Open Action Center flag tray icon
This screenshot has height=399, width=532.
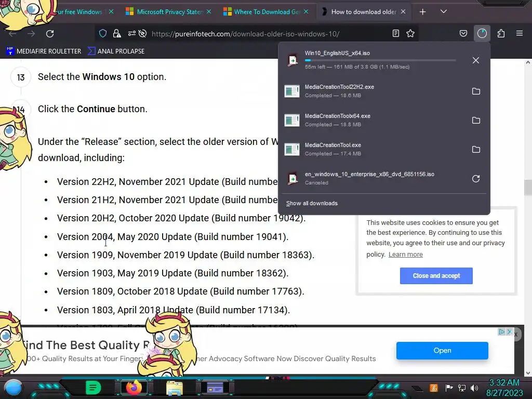click(449, 388)
